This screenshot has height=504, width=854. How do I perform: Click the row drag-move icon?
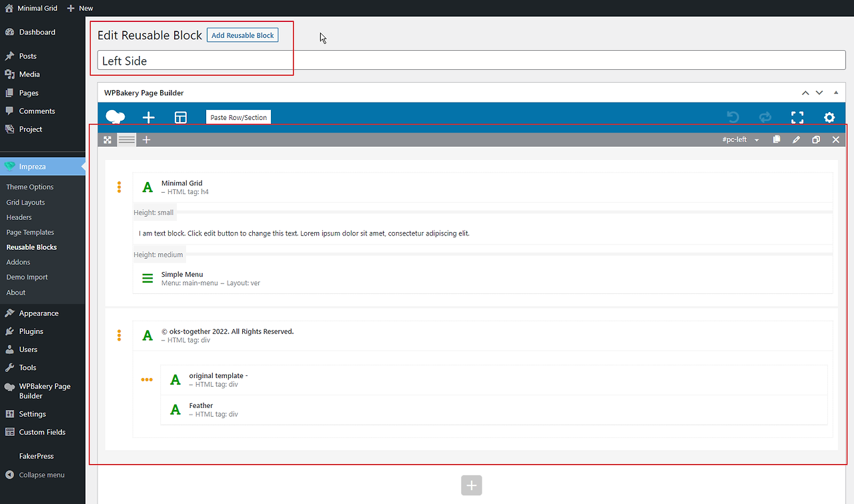point(107,140)
